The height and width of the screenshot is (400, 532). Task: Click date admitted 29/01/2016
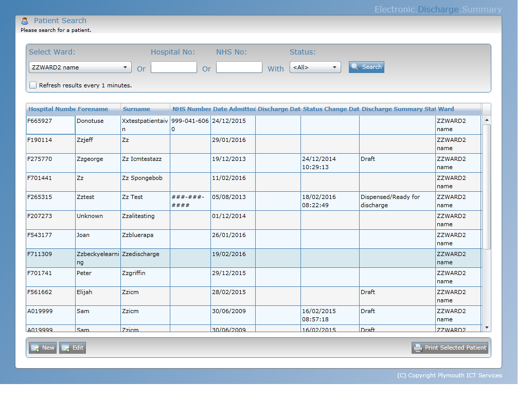(229, 140)
